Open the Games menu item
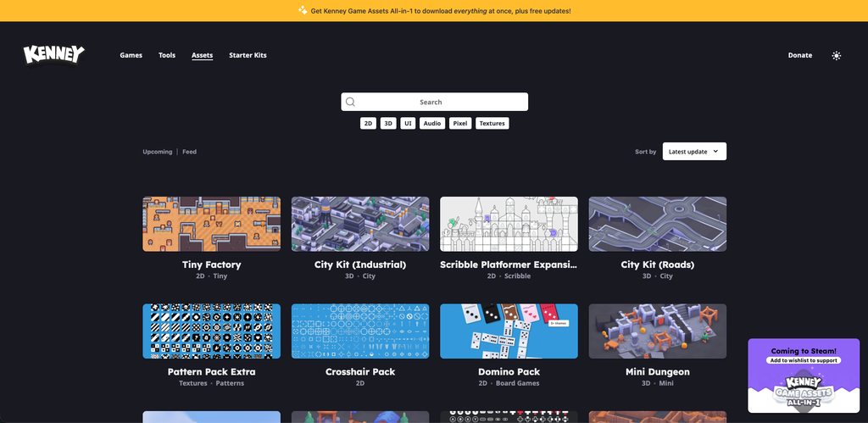868x423 pixels. pyautogui.click(x=131, y=55)
